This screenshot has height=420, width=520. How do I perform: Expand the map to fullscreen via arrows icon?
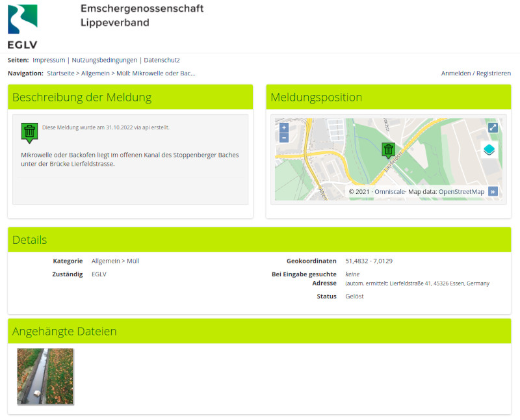click(493, 128)
